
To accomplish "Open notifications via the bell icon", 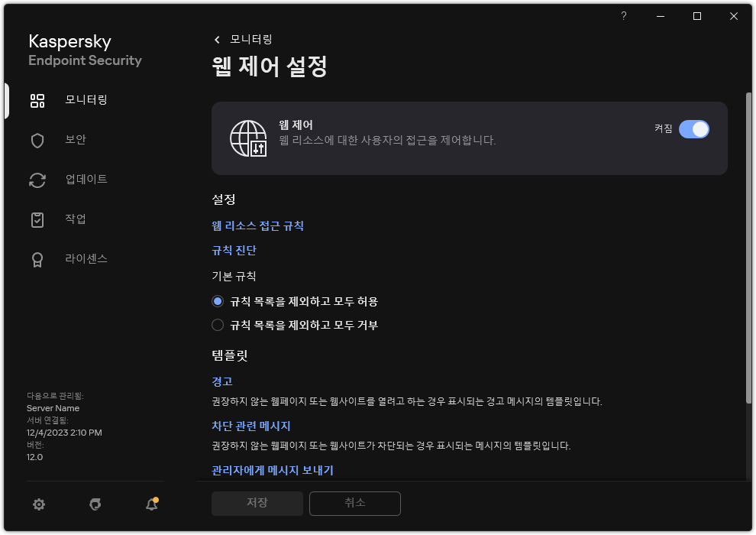I will (150, 504).
